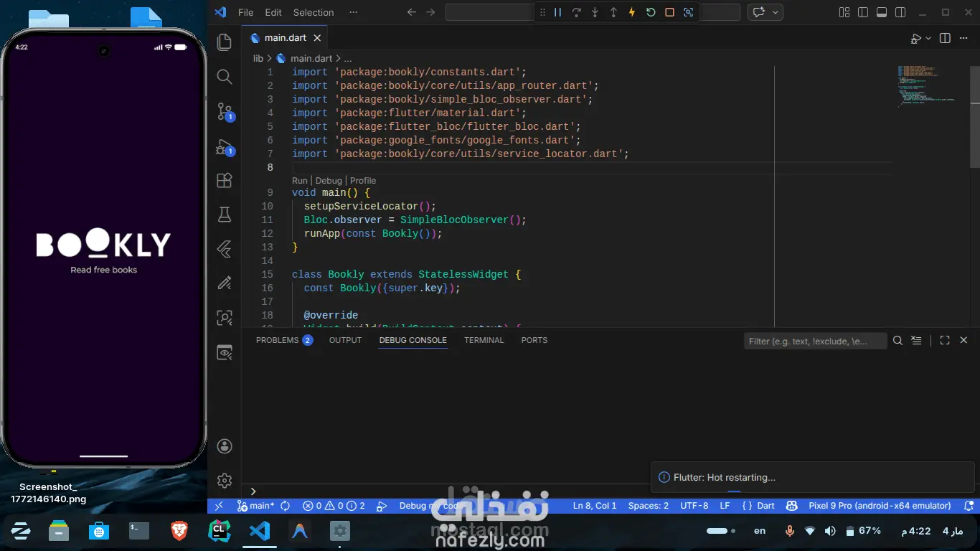
Task: Select Pixel 9 Pro device in status bar
Action: tap(880, 506)
